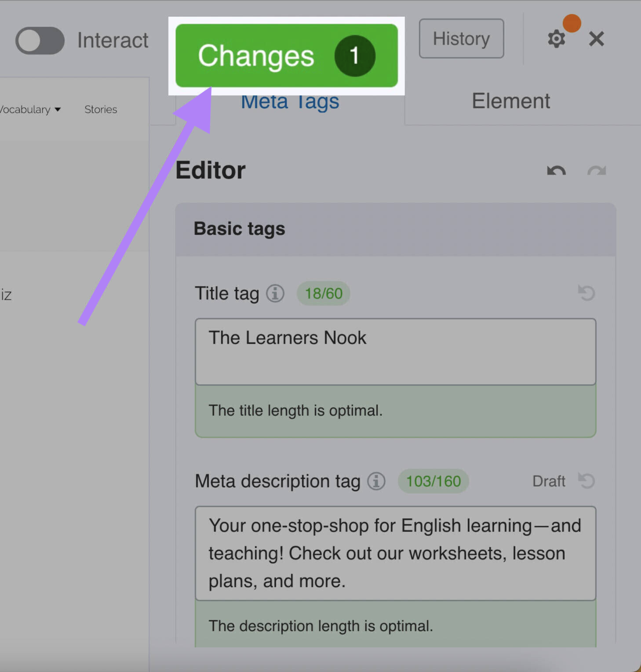Click the 18/60 title character counter
The width and height of the screenshot is (641, 672).
point(324,293)
